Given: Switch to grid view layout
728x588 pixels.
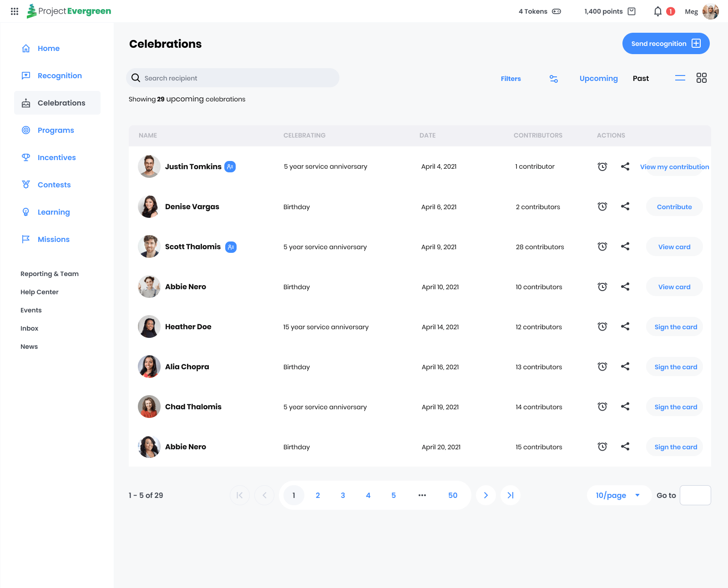Looking at the screenshot, I should coord(701,78).
